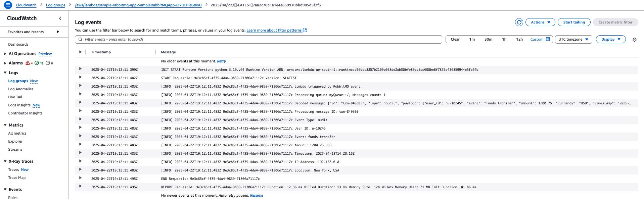Click the filter events search field
644x199 pixels.
point(259,39)
